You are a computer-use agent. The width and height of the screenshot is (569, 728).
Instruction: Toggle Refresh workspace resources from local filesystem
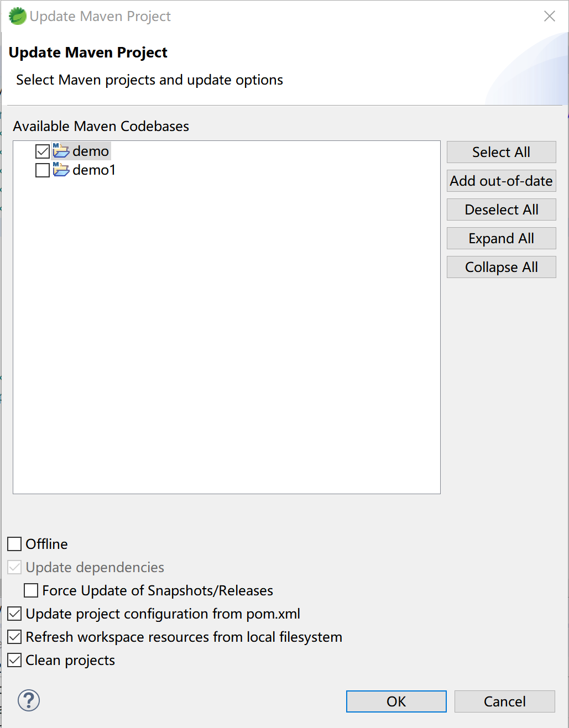[14, 637]
